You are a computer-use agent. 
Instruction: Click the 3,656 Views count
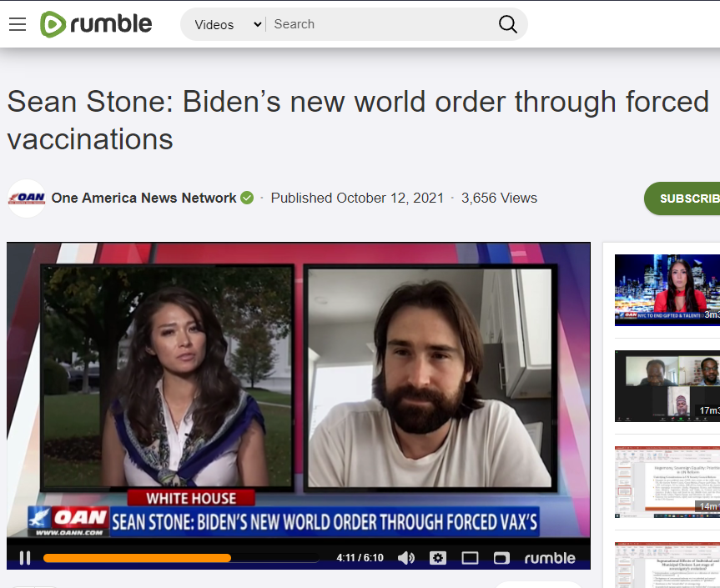click(499, 198)
